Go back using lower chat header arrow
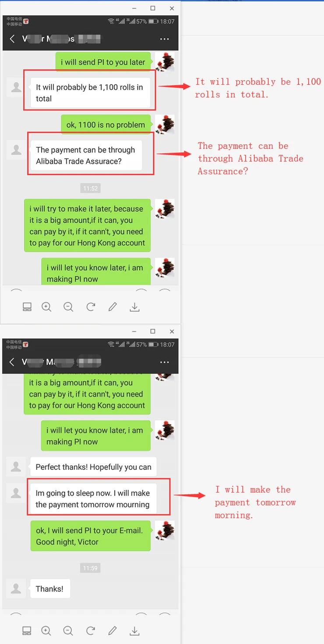 coord(12,362)
